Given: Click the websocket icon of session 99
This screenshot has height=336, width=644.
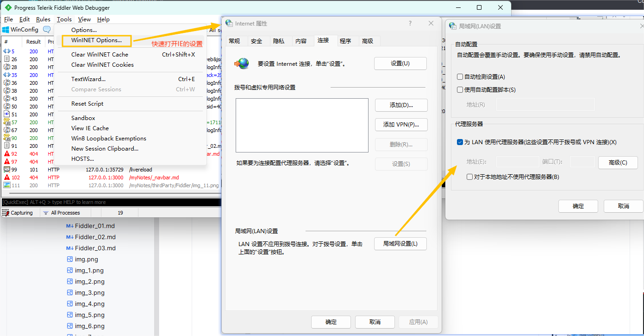Looking at the screenshot, I should (6, 169).
